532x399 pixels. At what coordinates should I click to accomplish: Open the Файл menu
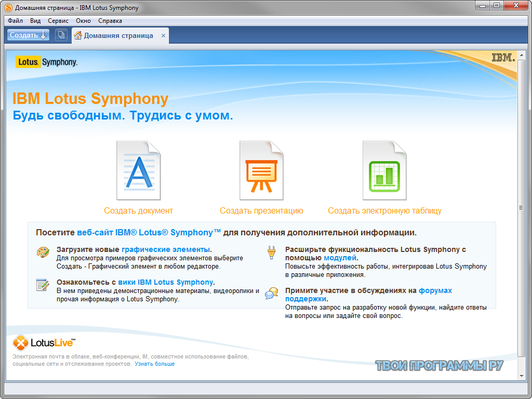(x=15, y=21)
